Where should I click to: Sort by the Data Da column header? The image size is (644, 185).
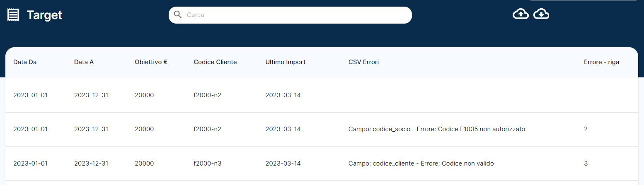[25, 62]
